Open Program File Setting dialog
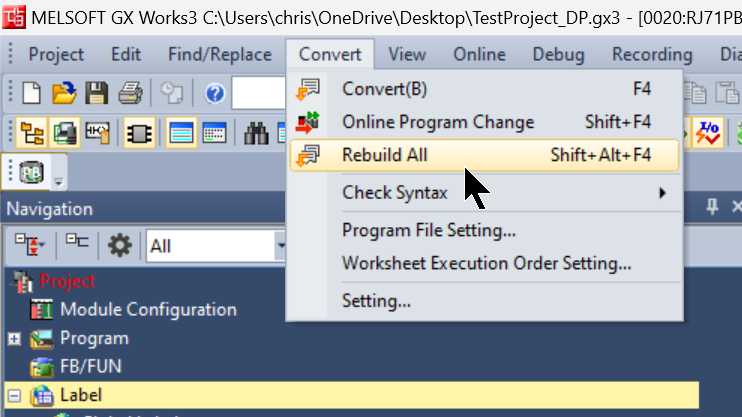 click(485, 231)
